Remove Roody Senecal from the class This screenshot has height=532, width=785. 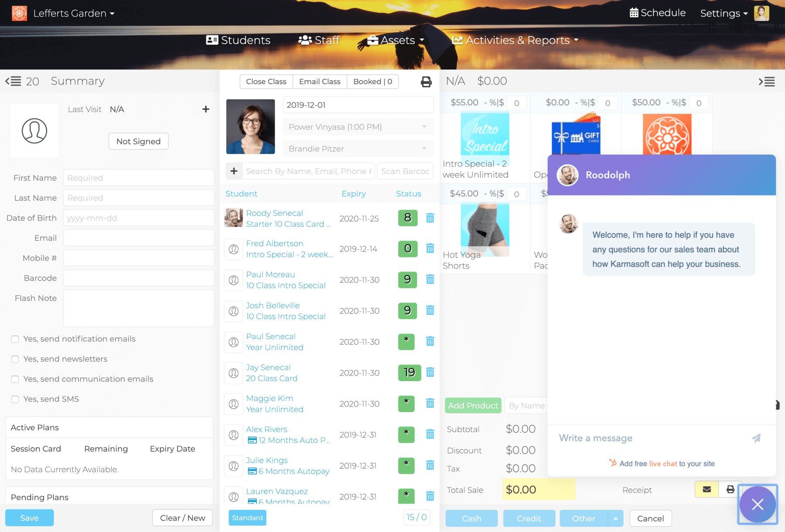(x=430, y=218)
